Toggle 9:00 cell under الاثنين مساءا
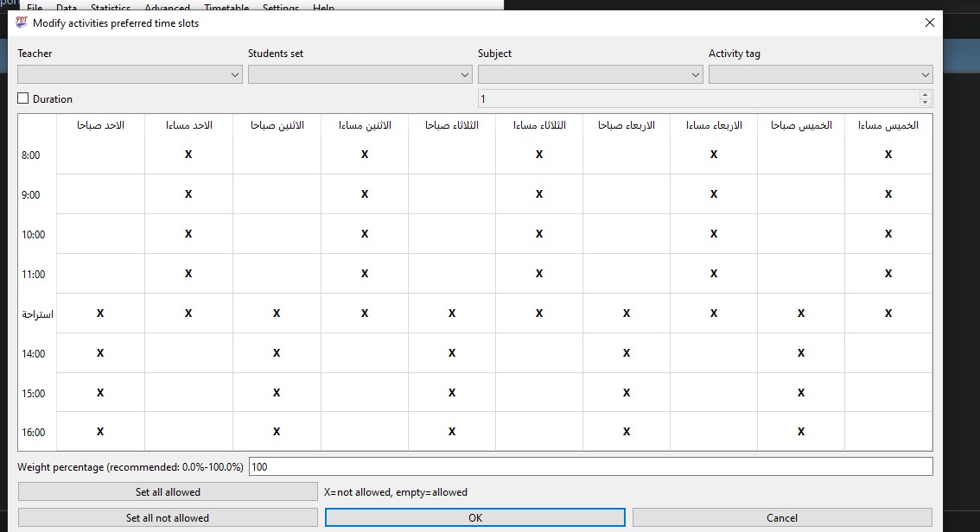 click(x=365, y=194)
